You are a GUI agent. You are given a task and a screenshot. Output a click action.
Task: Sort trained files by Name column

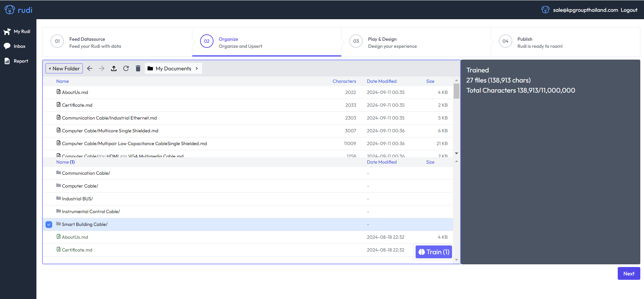click(x=62, y=81)
